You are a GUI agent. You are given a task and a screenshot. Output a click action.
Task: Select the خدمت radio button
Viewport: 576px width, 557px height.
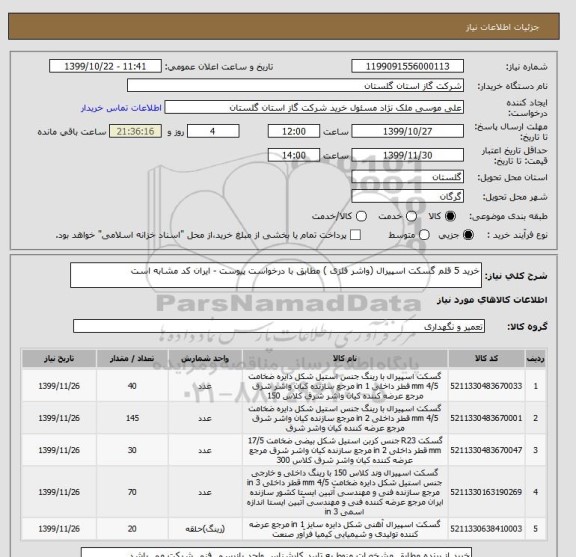tap(411, 216)
